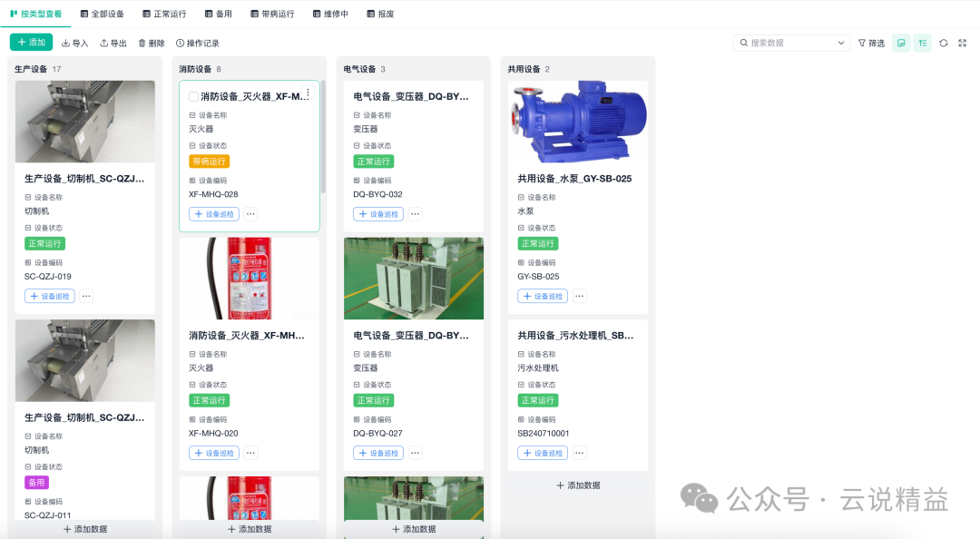Tick the checkbox on card XF-MHQ-028
Image resolution: width=980 pixels, height=539 pixels.
[x=194, y=96]
